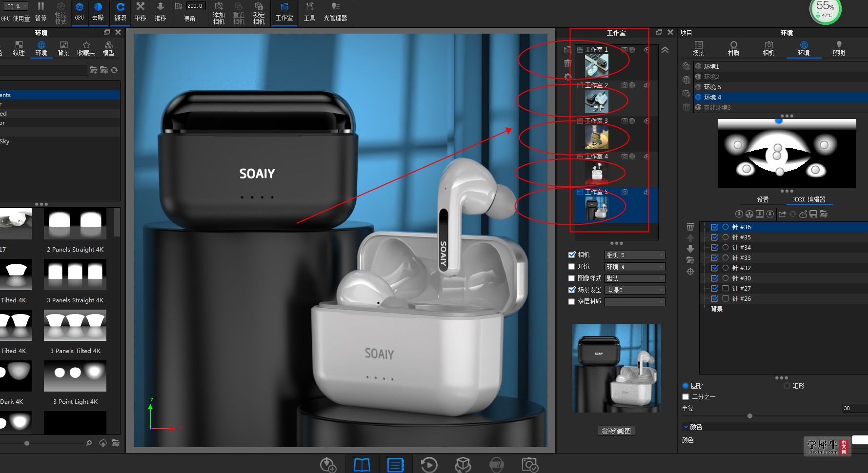Click the save HDRI floppy disk icon
Viewport: 868px width, 473px height.
point(813,214)
